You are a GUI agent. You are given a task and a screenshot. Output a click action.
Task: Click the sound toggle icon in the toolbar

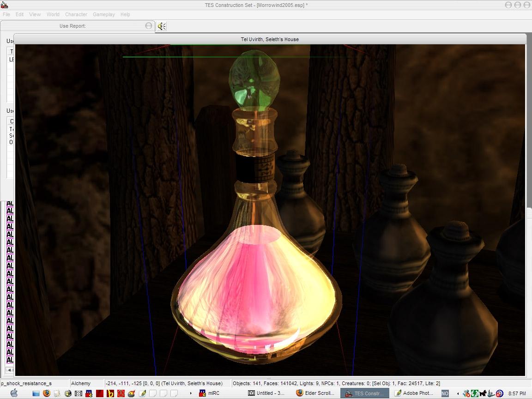pyautogui.click(x=162, y=26)
